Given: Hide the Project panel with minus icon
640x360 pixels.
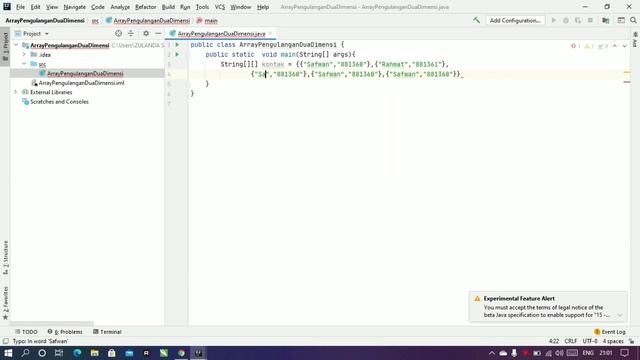Looking at the screenshot, I should click(158, 33).
